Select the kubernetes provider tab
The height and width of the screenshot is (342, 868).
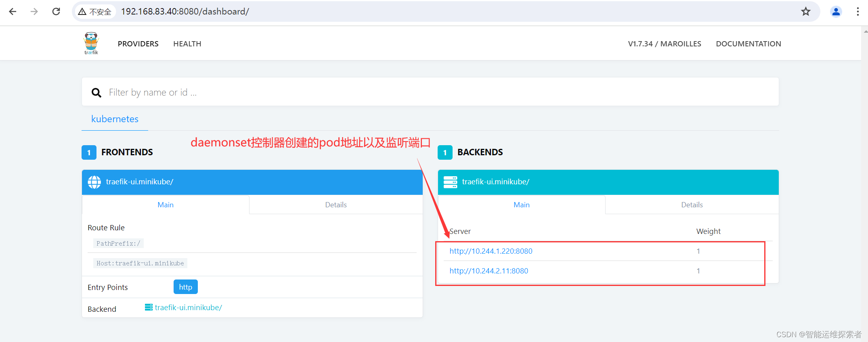pyautogui.click(x=115, y=119)
